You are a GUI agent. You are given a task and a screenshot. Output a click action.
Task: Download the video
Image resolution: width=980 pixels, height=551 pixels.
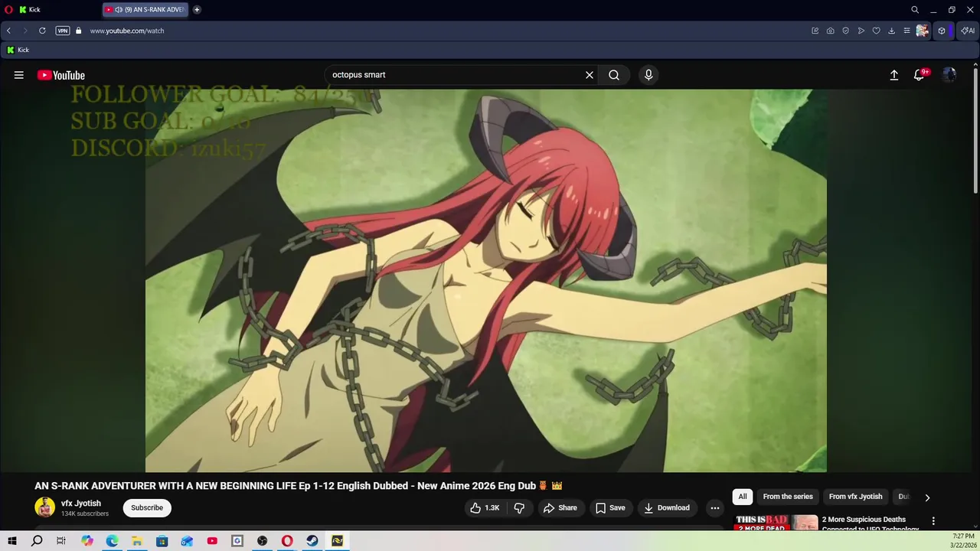(666, 508)
